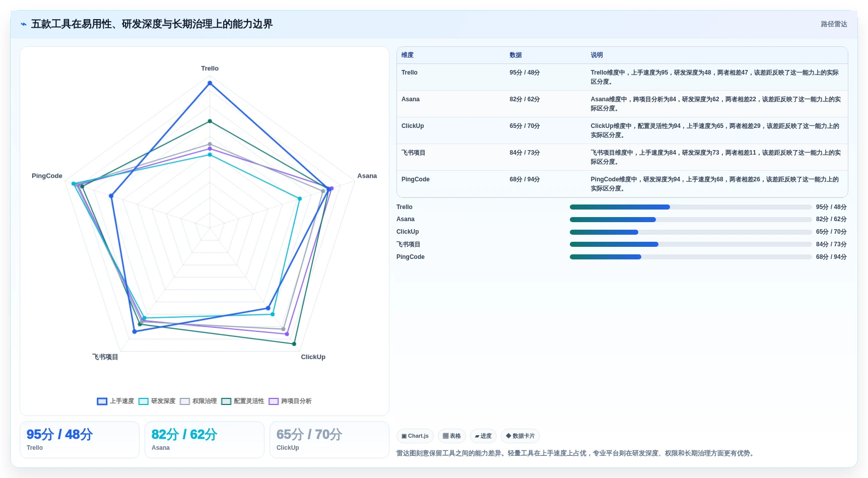The image size is (868, 478).
Task: Click table cell 68分 / 94分
Action: 524,179
